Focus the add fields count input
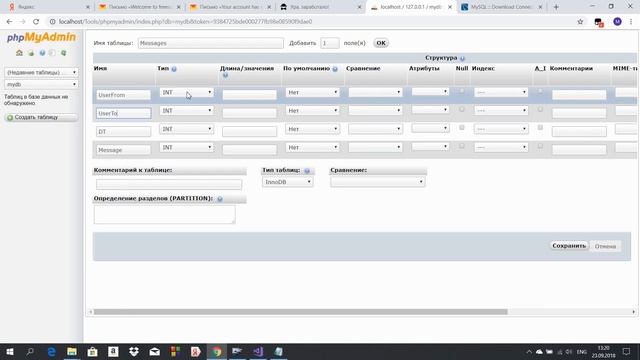Screen dimensions: 640x360 [x=330, y=43]
